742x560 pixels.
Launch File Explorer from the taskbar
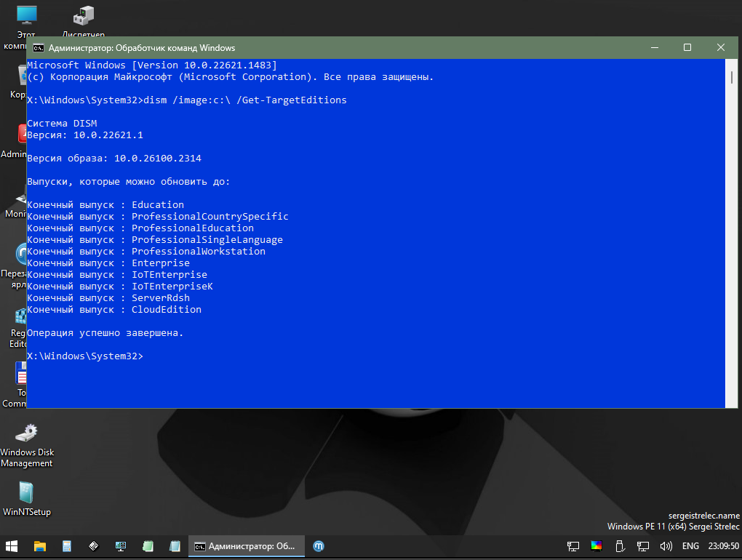point(39,545)
